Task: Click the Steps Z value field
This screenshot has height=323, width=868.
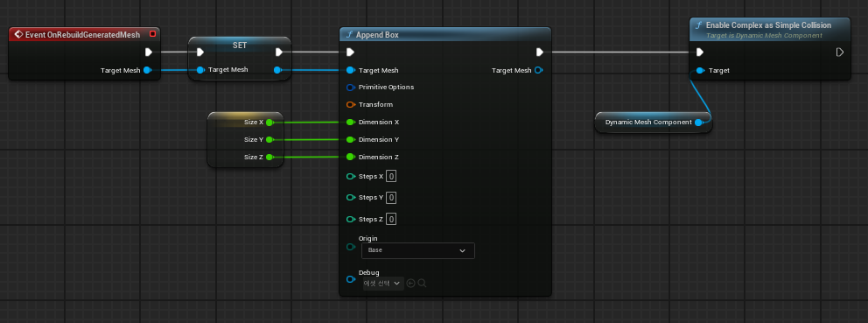Action: click(x=391, y=220)
